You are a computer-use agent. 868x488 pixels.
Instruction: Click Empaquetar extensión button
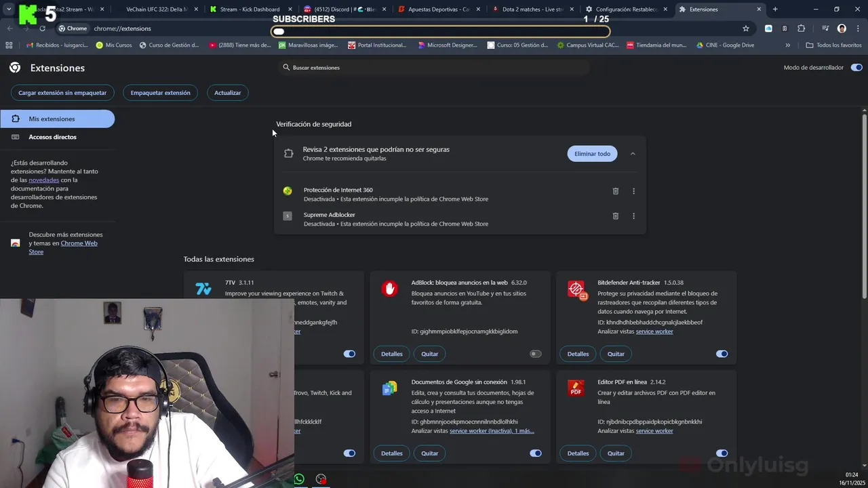tap(161, 93)
